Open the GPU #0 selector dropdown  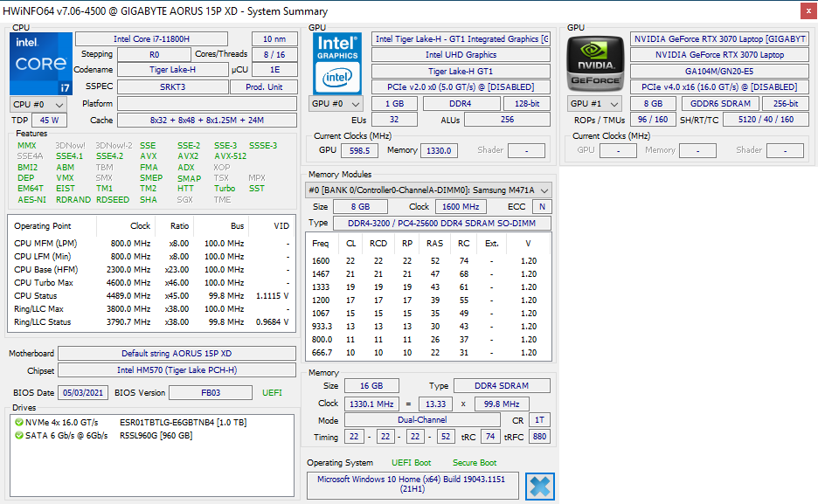click(x=336, y=104)
